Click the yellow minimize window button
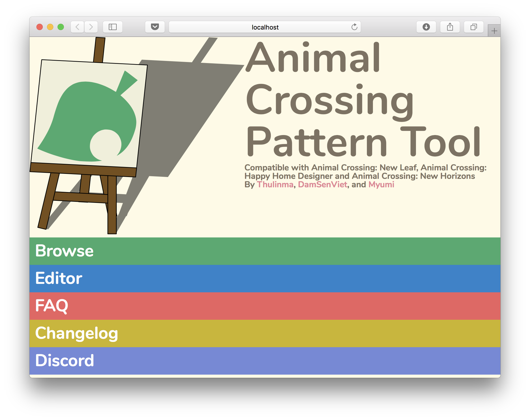 tap(50, 27)
